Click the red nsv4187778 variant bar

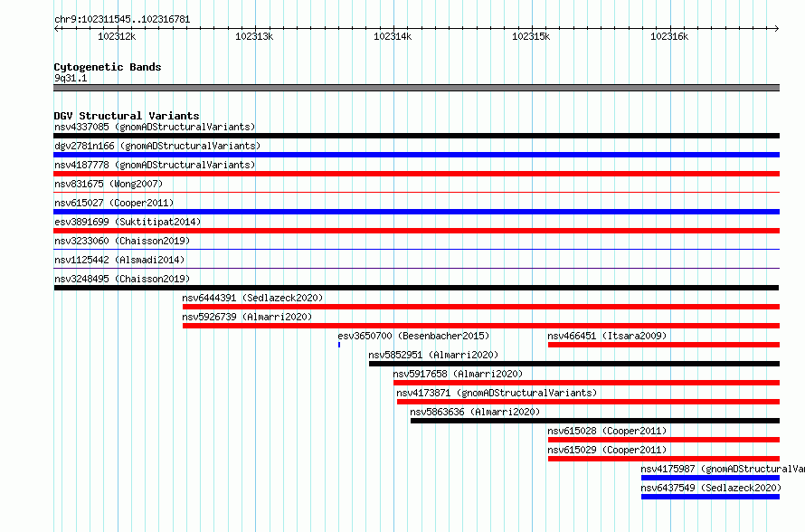416,174
